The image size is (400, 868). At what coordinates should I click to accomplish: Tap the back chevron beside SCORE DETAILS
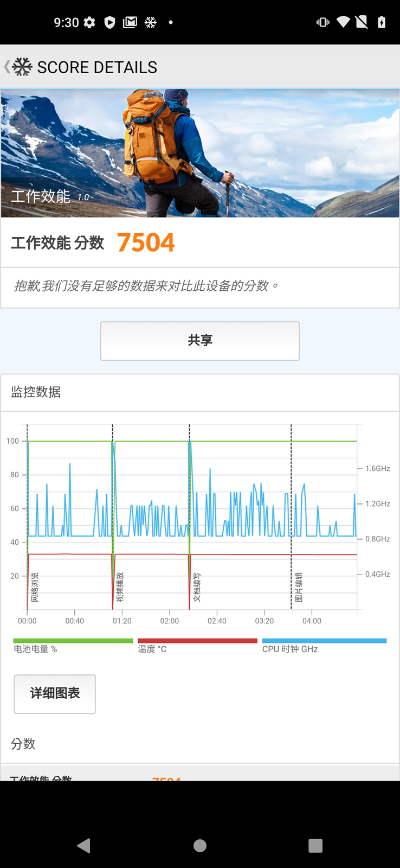[x=7, y=67]
